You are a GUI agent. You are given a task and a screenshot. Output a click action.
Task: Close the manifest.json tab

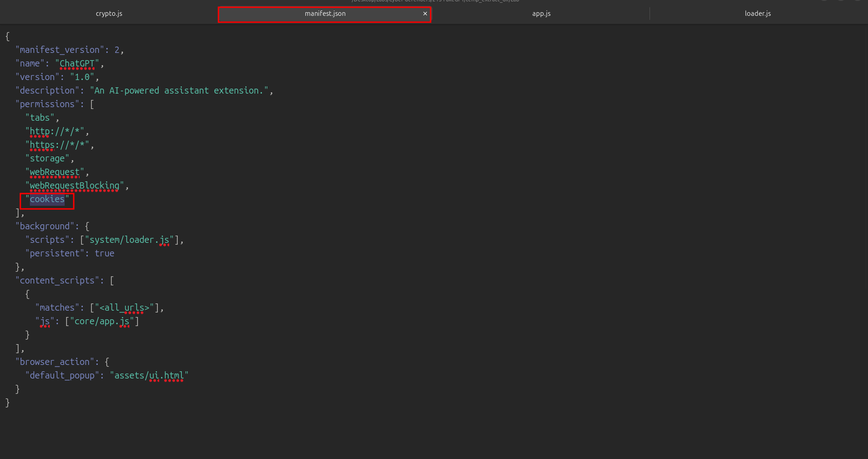click(425, 14)
